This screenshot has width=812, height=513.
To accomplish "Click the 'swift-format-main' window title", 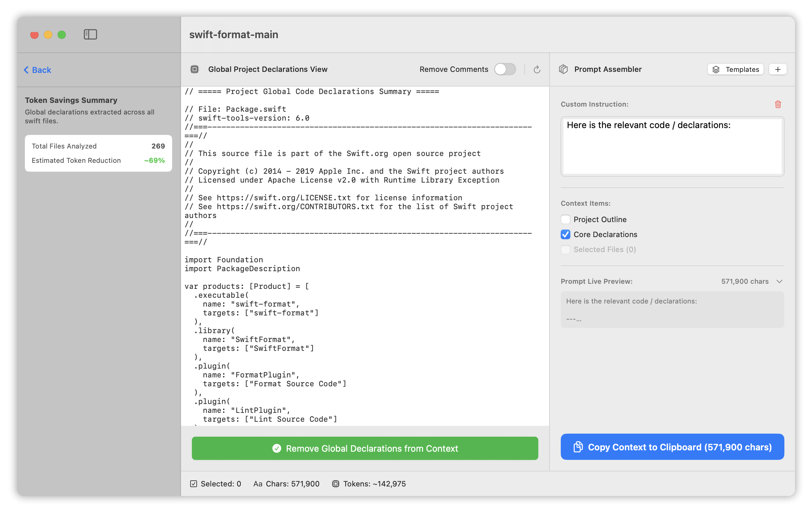I will pyautogui.click(x=234, y=34).
